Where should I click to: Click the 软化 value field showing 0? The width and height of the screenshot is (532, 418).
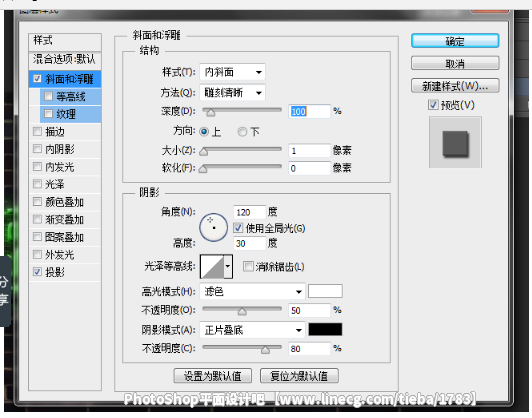coord(309,168)
